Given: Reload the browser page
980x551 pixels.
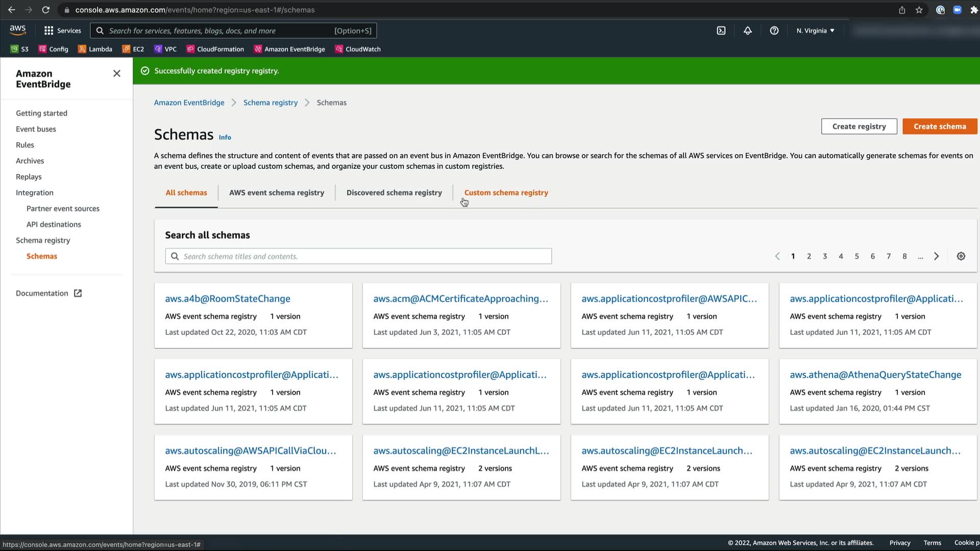Looking at the screenshot, I should pyautogui.click(x=45, y=10).
